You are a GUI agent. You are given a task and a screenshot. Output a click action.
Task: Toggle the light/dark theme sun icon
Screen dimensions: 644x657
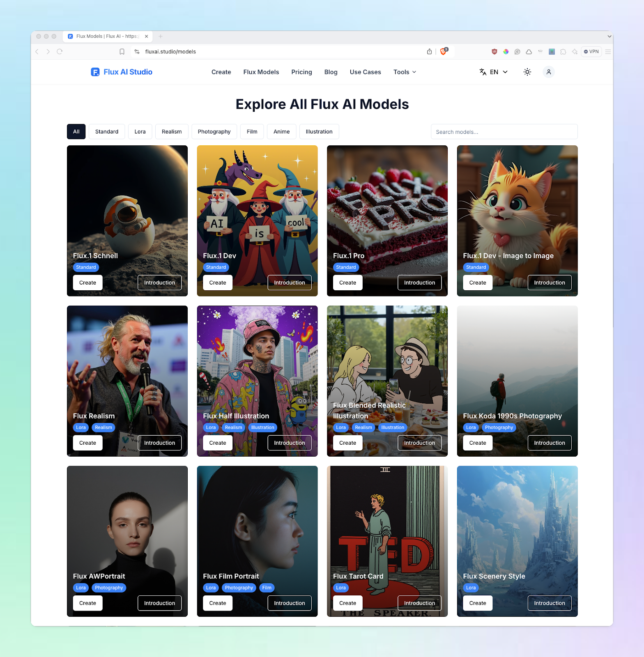click(527, 72)
